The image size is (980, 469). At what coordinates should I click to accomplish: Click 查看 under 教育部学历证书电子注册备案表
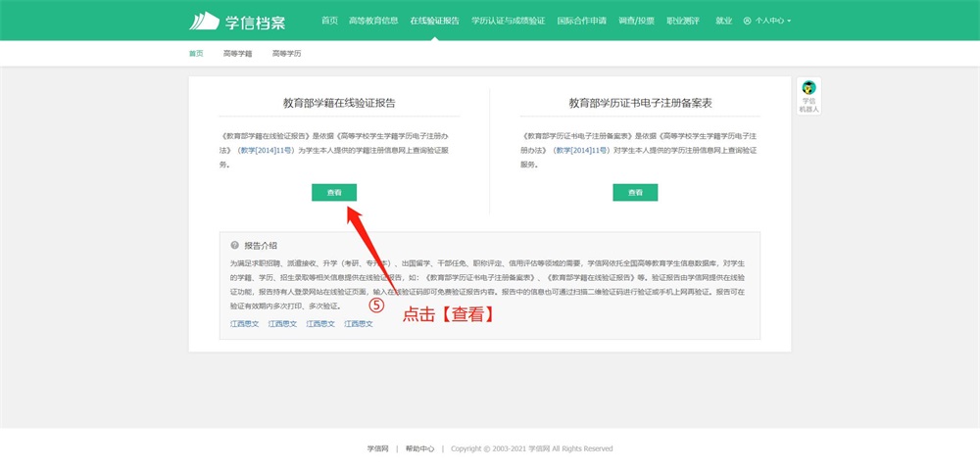(x=635, y=193)
